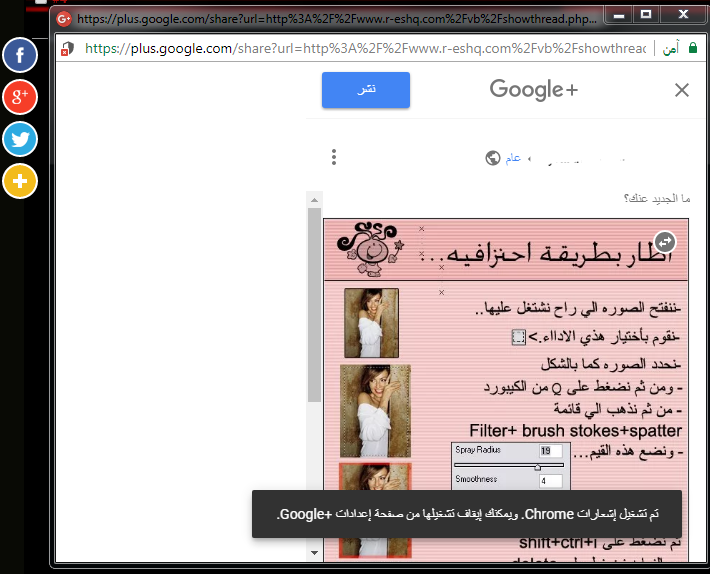Open the three-dot options menu
This screenshot has width=710, height=574.
(x=334, y=157)
